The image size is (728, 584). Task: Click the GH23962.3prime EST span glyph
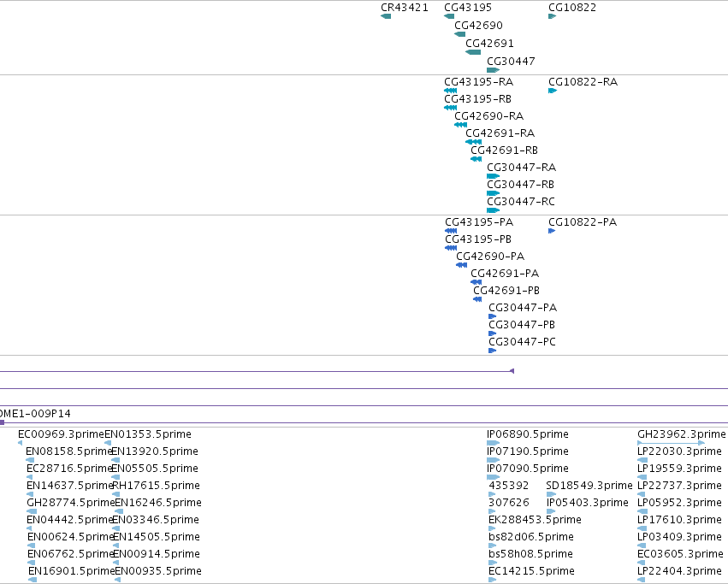tap(672, 443)
